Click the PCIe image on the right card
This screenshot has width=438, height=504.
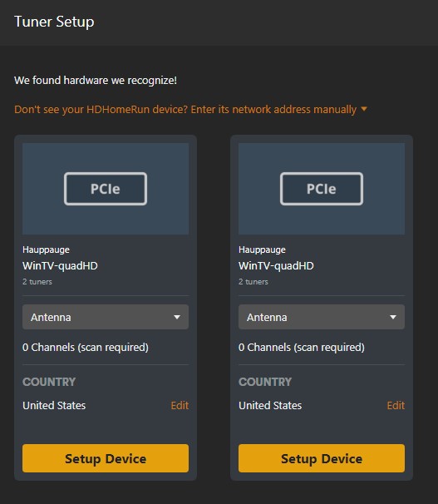[322, 189]
